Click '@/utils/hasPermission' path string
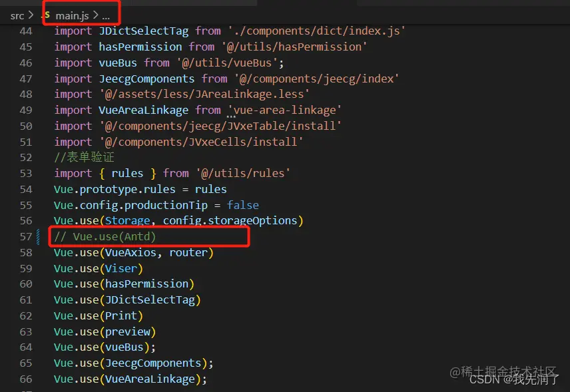The height and width of the screenshot is (392, 570). click(x=294, y=47)
